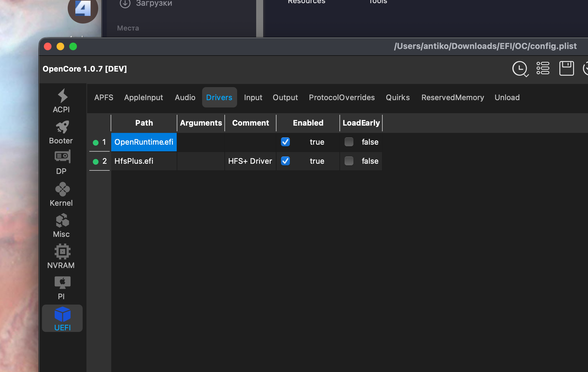Uncheck Enabled for OpenRuntime.efi

(x=285, y=142)
